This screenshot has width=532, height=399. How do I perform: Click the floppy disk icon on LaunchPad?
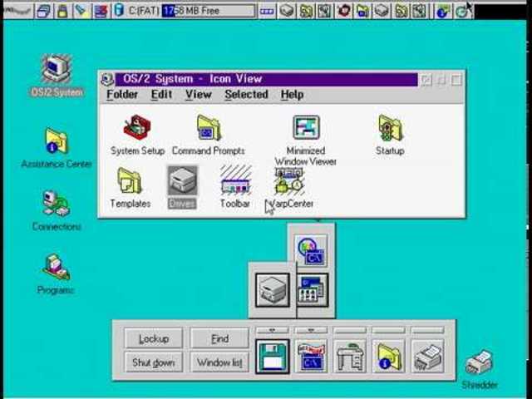(x=273, y=357)
